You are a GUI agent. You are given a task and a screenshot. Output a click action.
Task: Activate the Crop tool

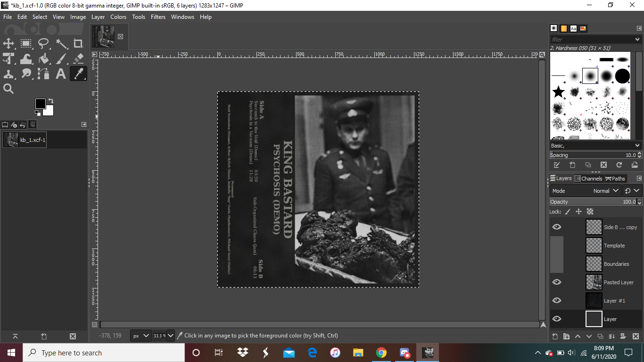click(78, 44)
